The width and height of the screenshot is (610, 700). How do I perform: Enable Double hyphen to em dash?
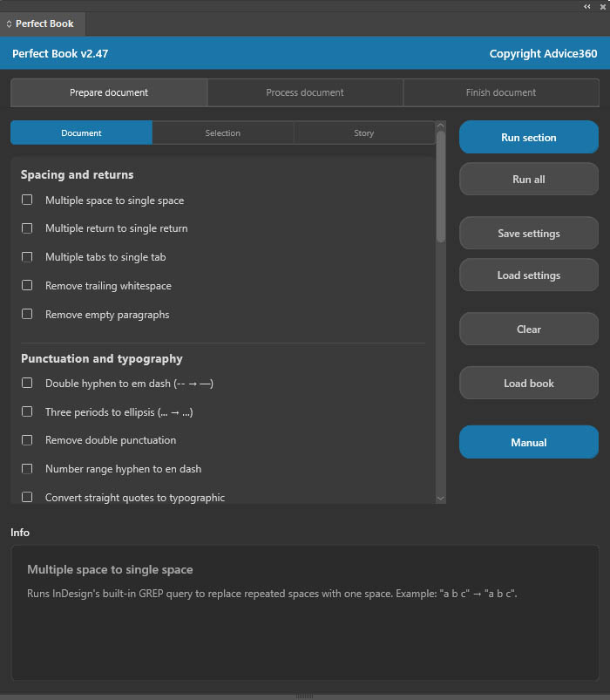(27, 383)
